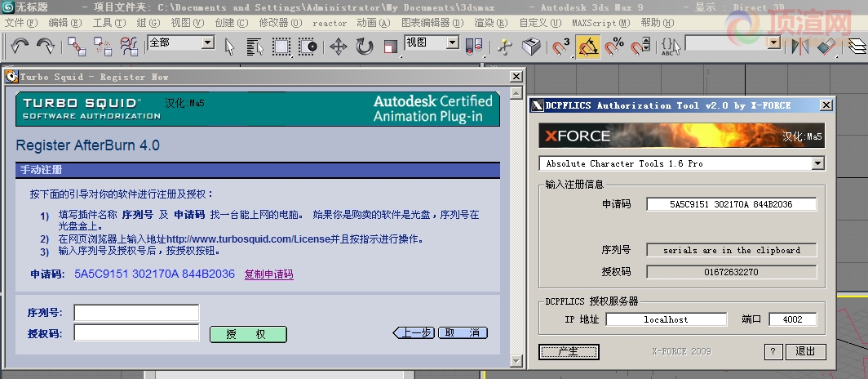Image resolution: width=868 pixels, height=379 pixels.
Task: Open the 修改器(O) menu
Action: (281, 23)
